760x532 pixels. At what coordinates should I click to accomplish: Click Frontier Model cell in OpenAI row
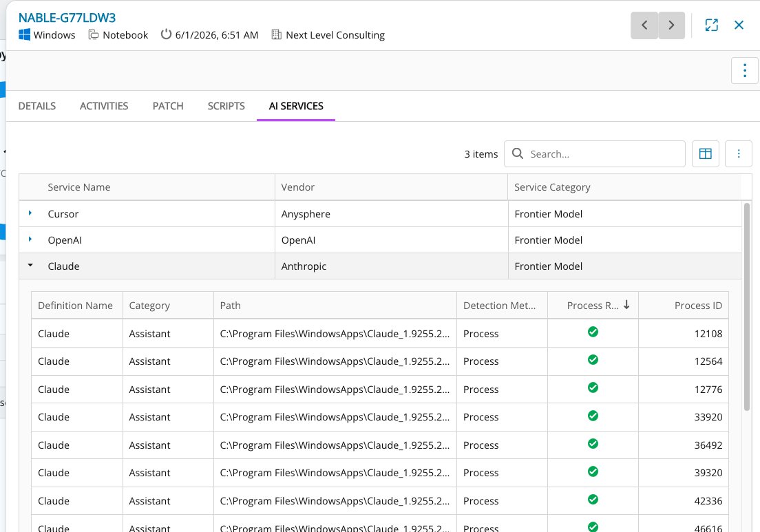tap(625, 240)
